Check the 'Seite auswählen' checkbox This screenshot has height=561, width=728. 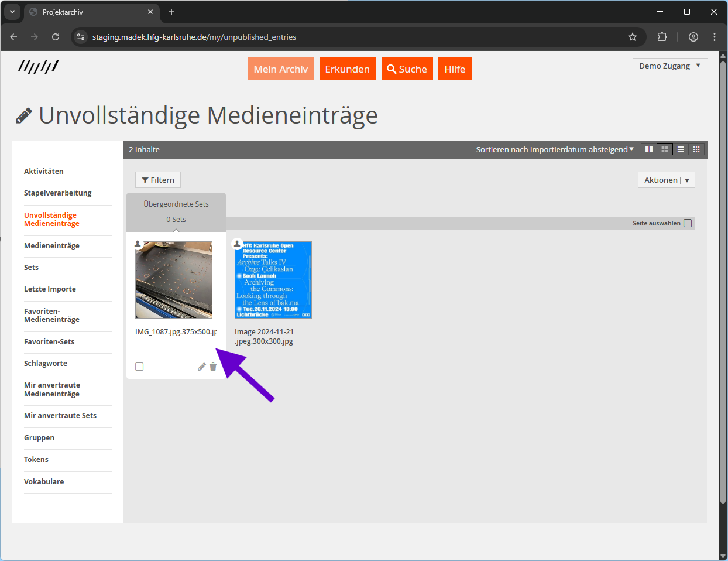(688, 223)
